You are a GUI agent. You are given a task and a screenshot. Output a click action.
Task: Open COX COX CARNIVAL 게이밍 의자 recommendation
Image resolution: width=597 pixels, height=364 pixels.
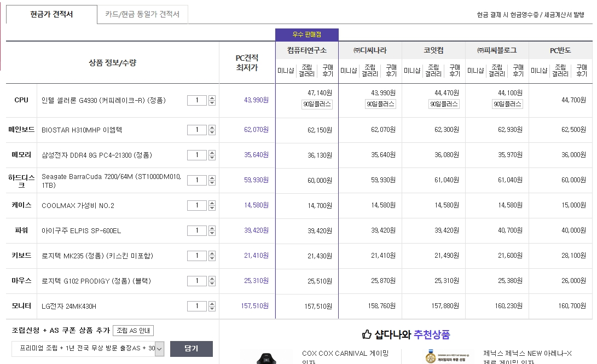(x=345, y=357)
